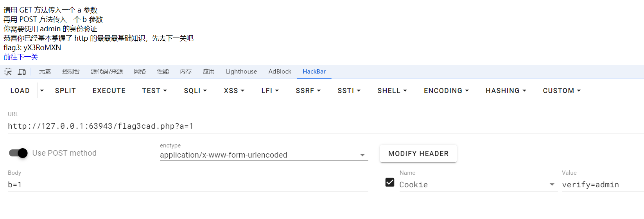Screen dimensions: 644x219
Task: Open the ENCODING menu
Action: [446, 91]
